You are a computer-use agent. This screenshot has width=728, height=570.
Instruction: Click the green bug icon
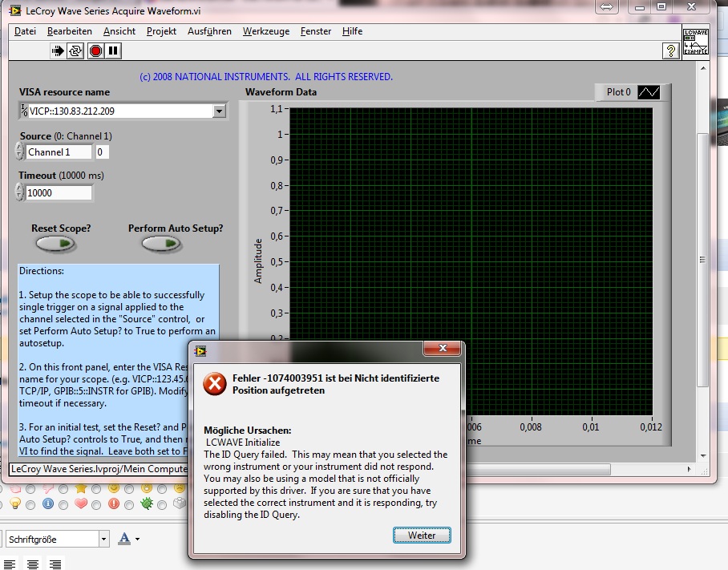tap(147, 503)
